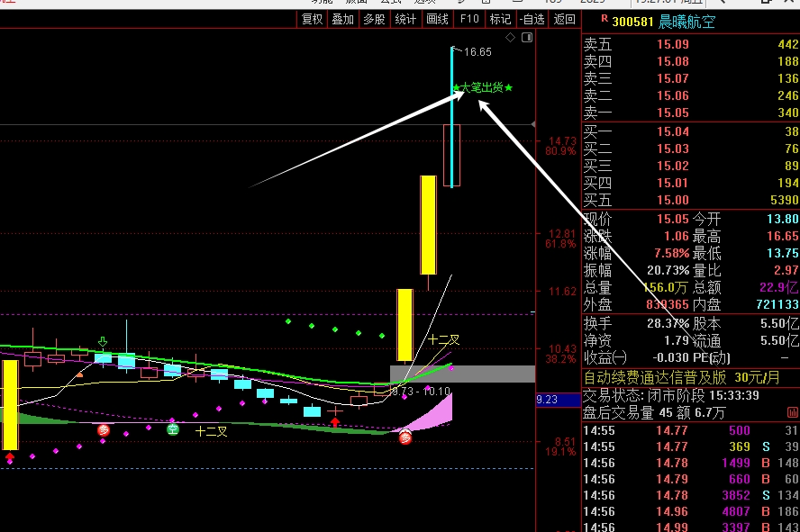The width and height of the screenshot is (800, 532).
Task: Select the 14:55 tick with volume 500
Action: click(x=691, y=430)
